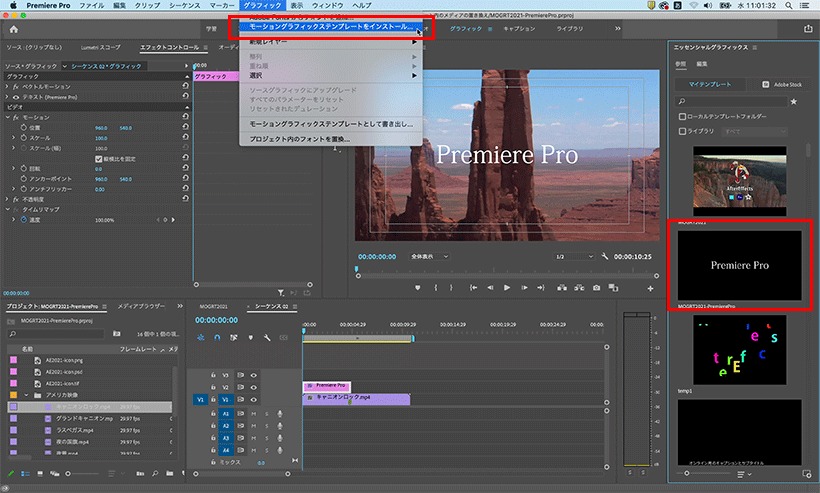The width and height of the screenshot is (820, 493).
Task: Toggle V3 track output eye
Action: tap(254, 375)
